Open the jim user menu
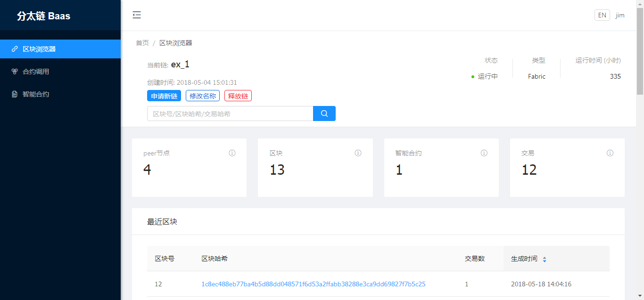 (x=620, y=15)
